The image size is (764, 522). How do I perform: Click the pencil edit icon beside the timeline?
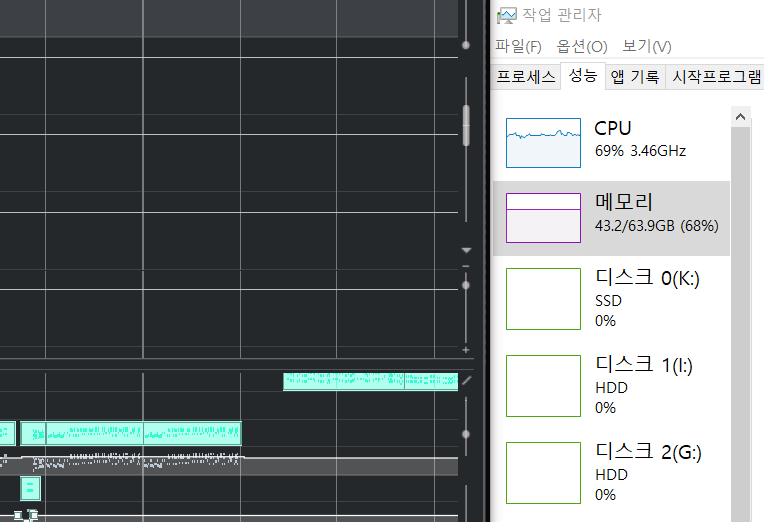coord(466,380)
